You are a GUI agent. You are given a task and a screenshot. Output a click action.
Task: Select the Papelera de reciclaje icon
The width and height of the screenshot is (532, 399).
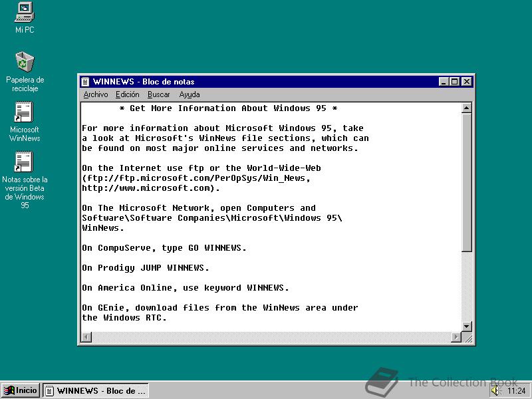(x=25, y=72)
